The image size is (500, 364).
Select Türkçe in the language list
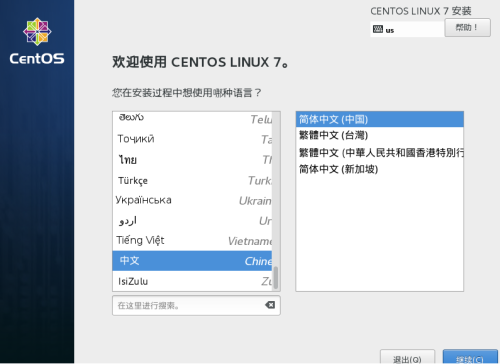click(x=192, y=180)
